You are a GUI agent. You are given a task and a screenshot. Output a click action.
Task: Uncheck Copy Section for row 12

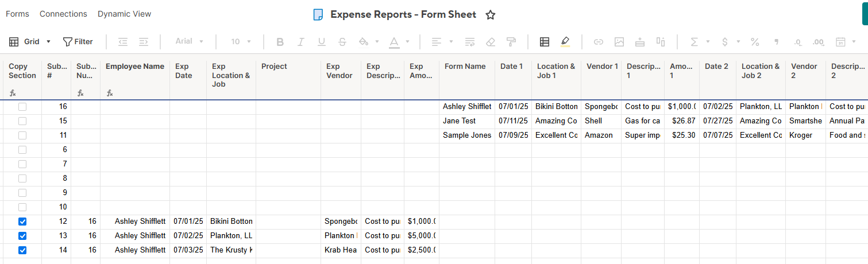pyautogui.click(x=22, y=222)
